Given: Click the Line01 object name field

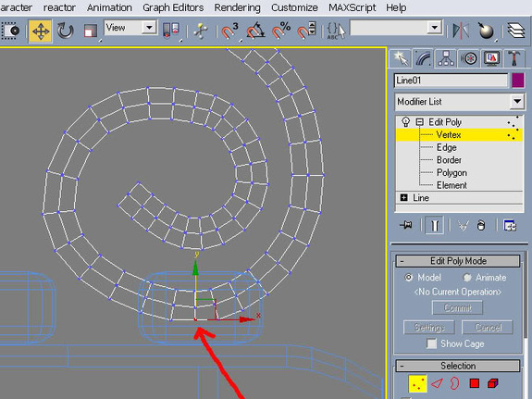Looking at the screenshot, I should 451,81.
